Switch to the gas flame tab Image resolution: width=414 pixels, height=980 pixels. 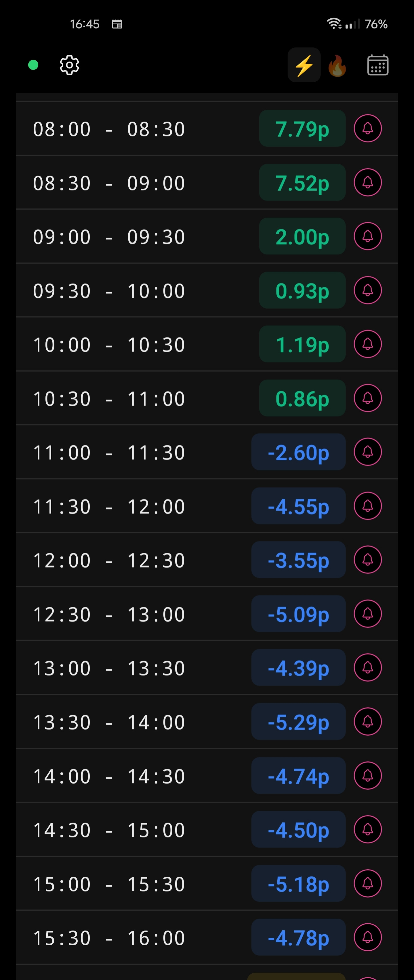pyautogui.click(x=337, y=66)
